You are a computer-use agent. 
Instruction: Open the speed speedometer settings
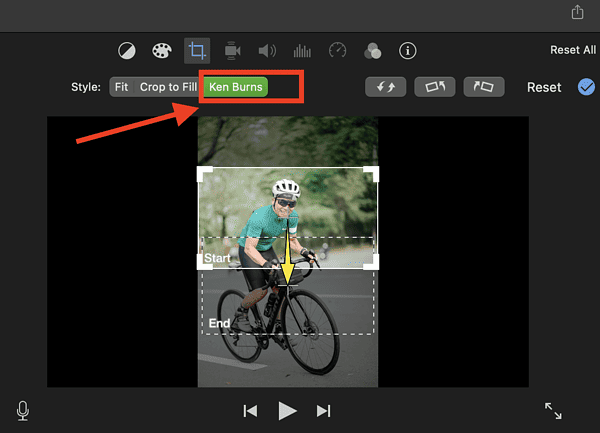(x=337, y=50)
